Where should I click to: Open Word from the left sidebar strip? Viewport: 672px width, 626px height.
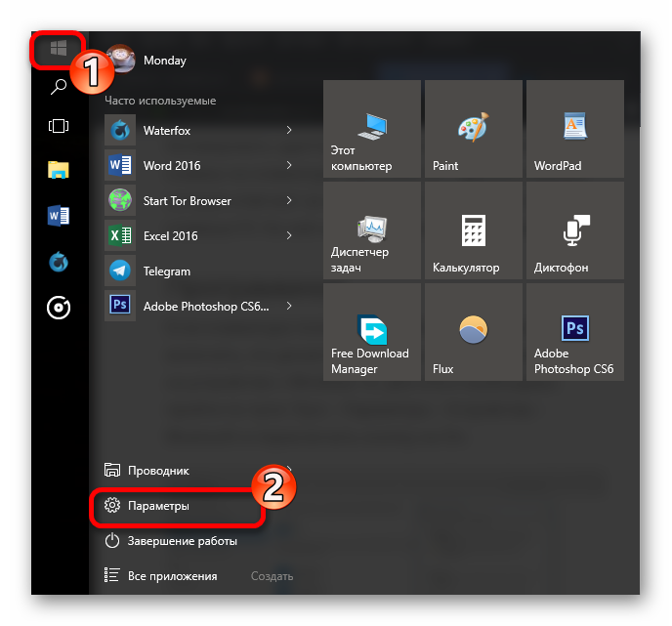(59, 216)
